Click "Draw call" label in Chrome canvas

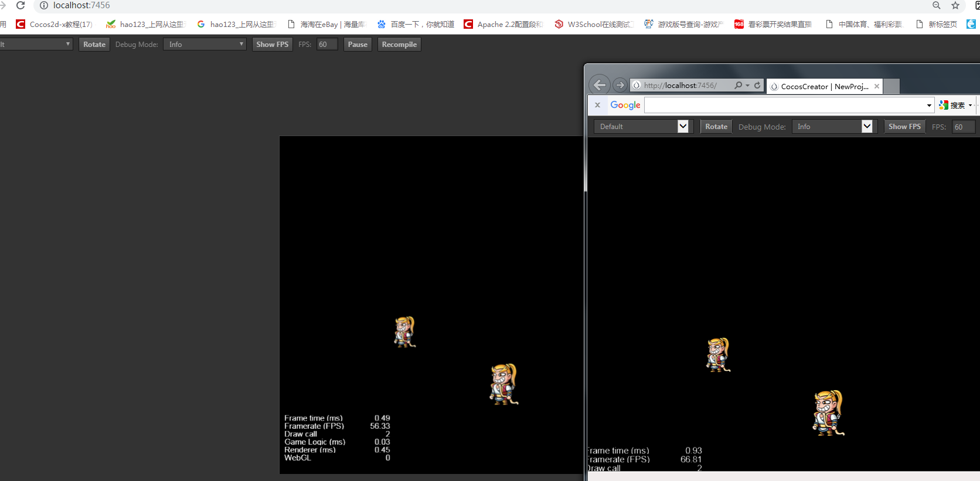point(301,434)
